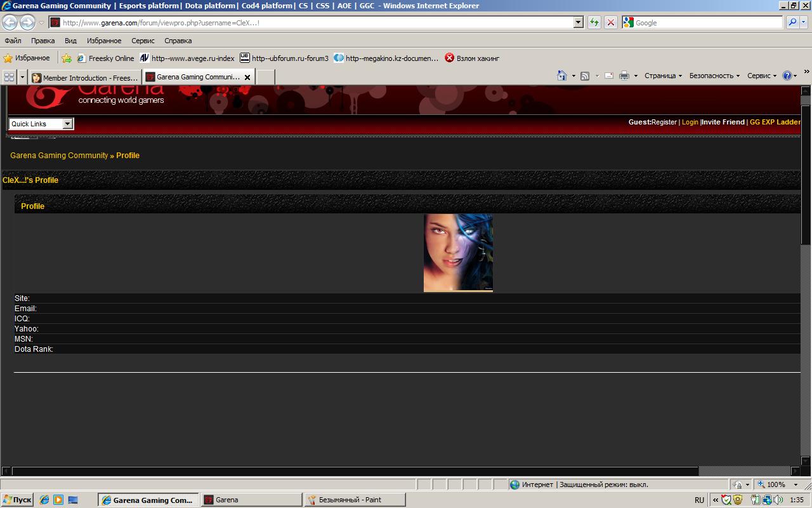Click the browser Back arrow button
812x508 pixels.
click(10, 23)
